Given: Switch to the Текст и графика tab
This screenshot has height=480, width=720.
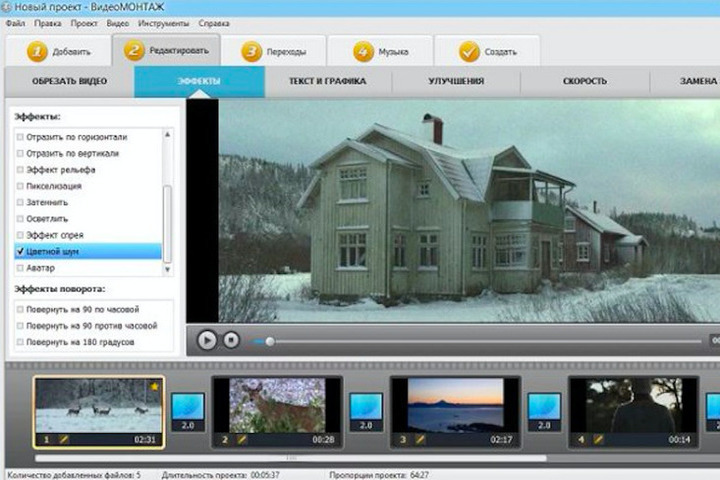Looking at the screenshot, I should click(327, 81).
